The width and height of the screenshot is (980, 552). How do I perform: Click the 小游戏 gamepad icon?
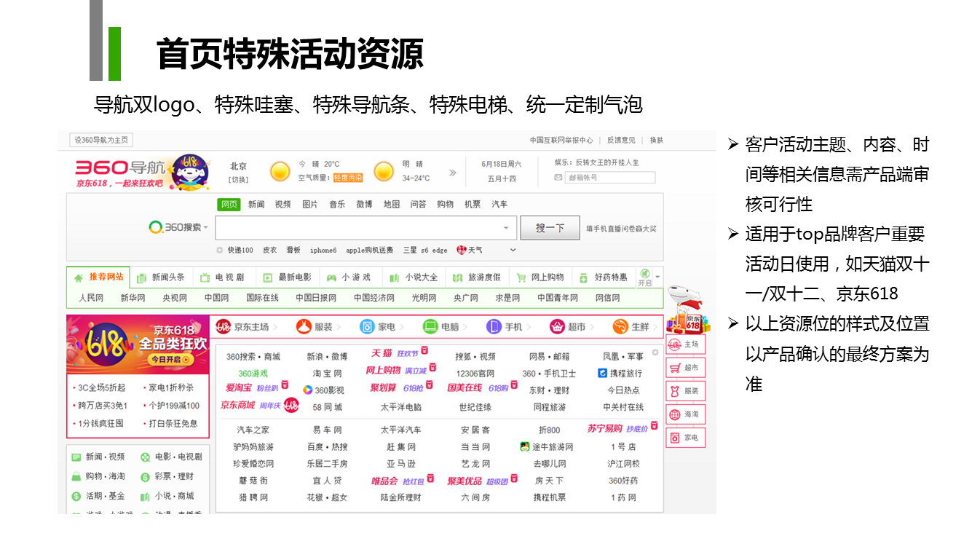(331, 277)
